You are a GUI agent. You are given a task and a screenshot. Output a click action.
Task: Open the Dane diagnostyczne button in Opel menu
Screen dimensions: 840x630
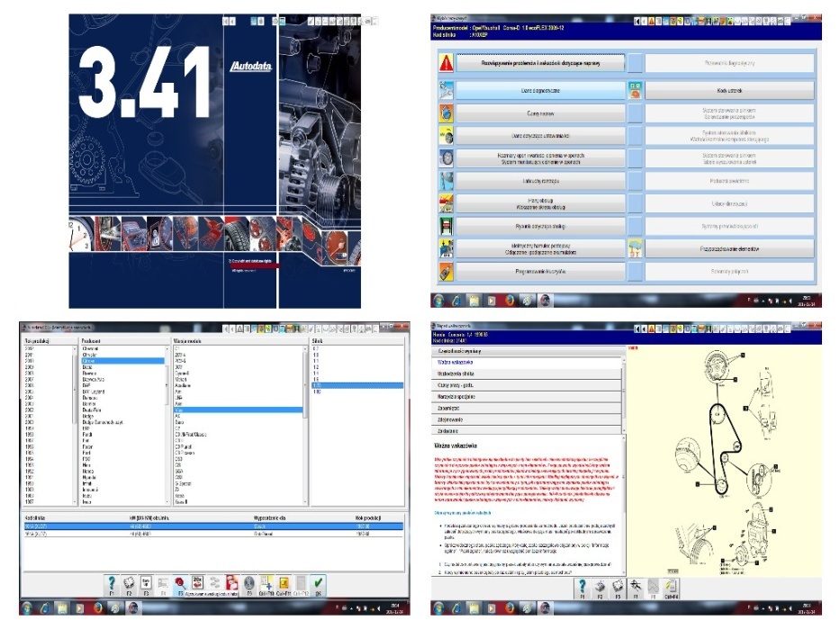(x=540, y=91)
